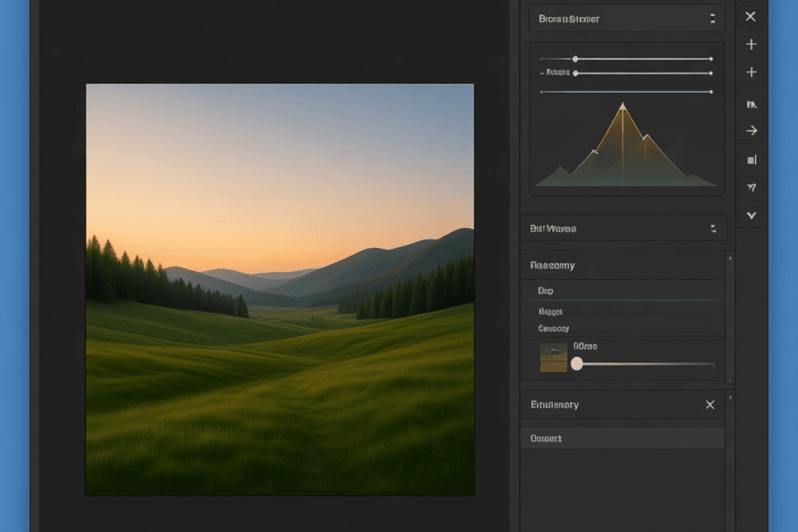798x532 pixels.
Task: Open the "Bill Wavas" dropdown
Action: (x=624, y=228)
